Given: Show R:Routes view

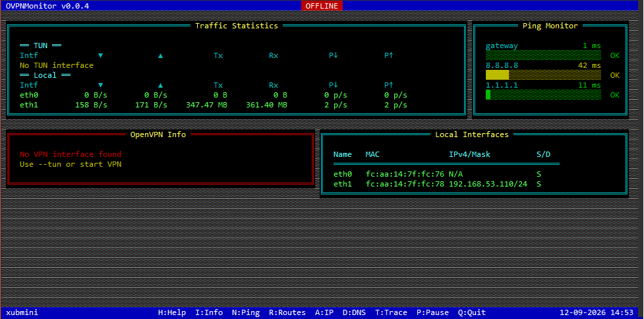Looking at the screenshot, I should coord(287,312).
